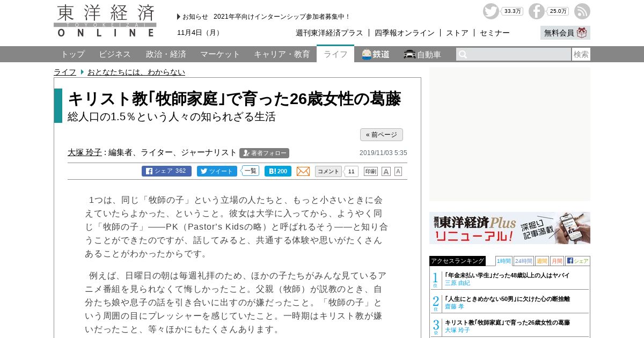Click the Toyo Keizai Online logo
Image resolution: width=644 pixels, height=338 pixels.
tap(105, 20)
